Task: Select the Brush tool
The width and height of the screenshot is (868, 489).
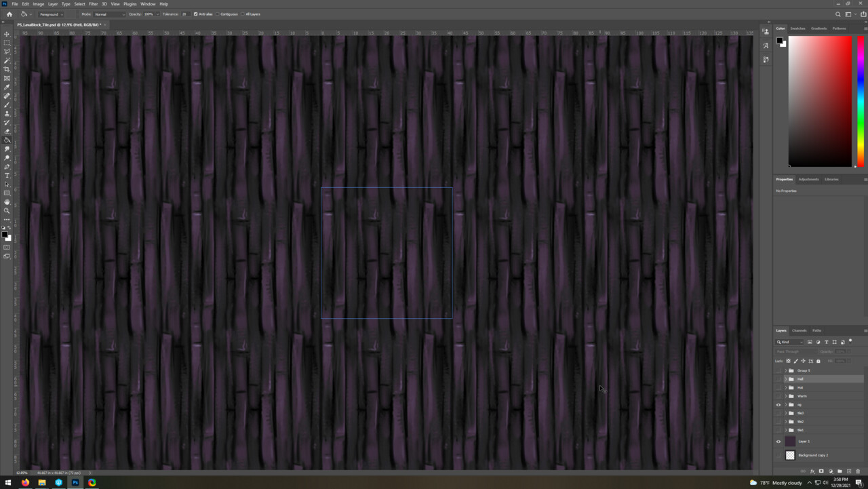Action: pyautogui.click(x=7, y=105)
